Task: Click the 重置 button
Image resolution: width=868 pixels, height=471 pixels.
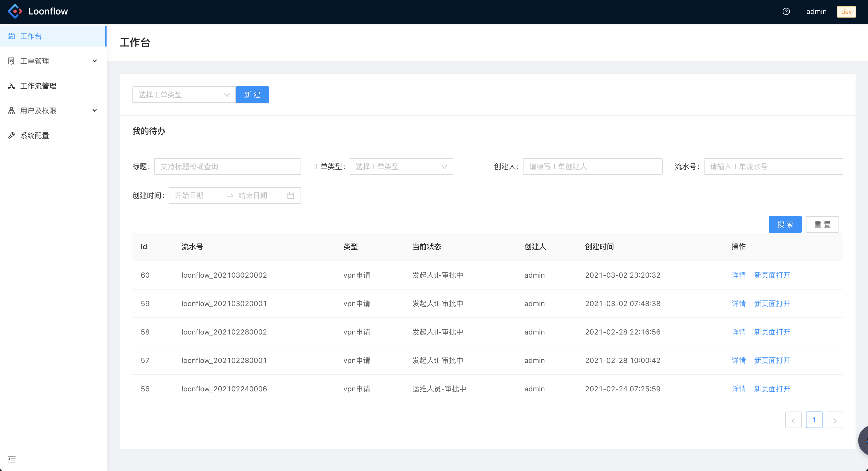Action: (x=822, y=224)
